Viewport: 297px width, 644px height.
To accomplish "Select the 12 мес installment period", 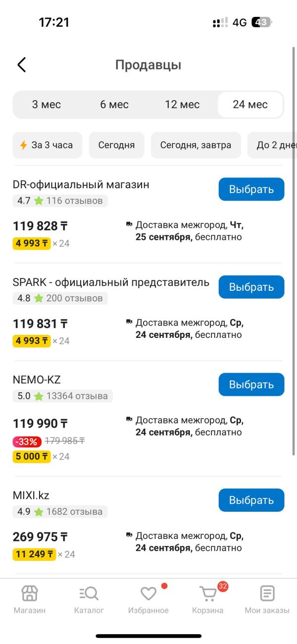I will 182,105.
